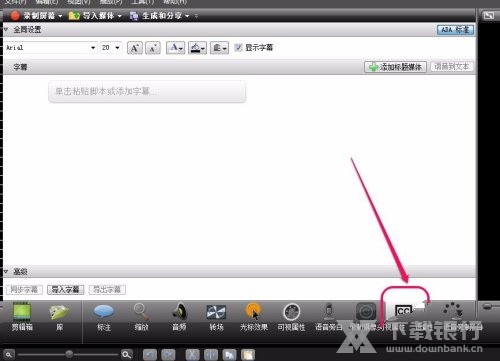Click the Export Captions (导出字幕) button
Viewport: 500px width, 361px height.
pyautogui.click(x=107, y=289)
